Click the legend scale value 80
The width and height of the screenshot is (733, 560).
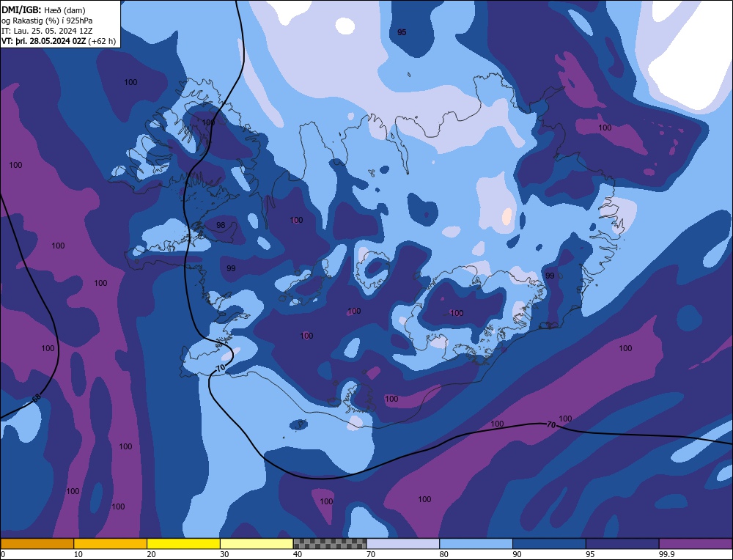coord(444,555)
